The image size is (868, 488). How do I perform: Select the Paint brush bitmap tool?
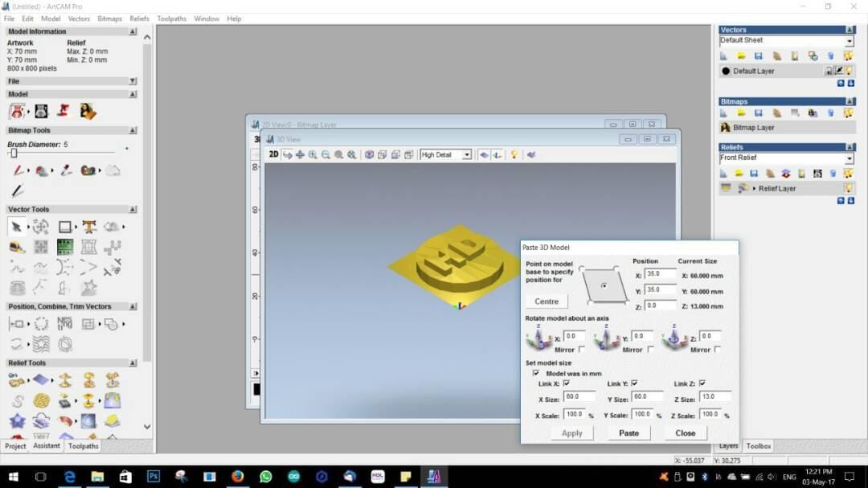pos(18,170)
